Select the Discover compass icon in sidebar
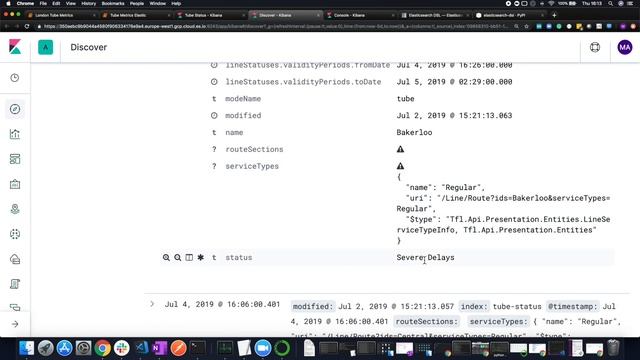640x360 pixels. point(15,109)
